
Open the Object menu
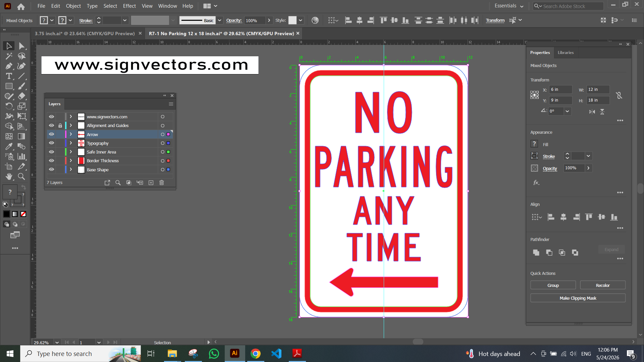[x=73, y=6]
